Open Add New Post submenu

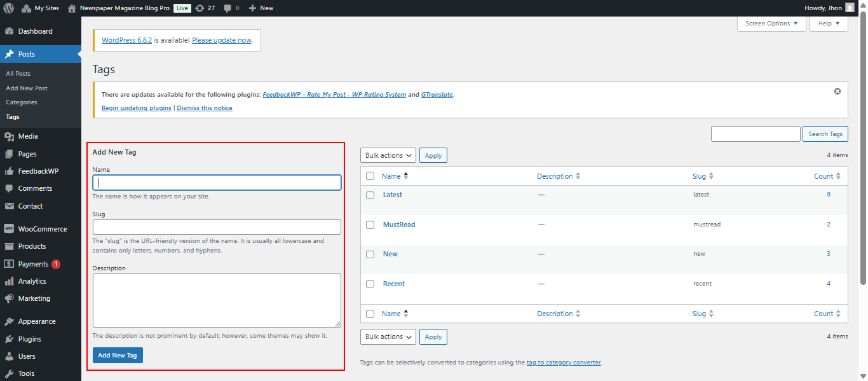(x=27, y=88)
